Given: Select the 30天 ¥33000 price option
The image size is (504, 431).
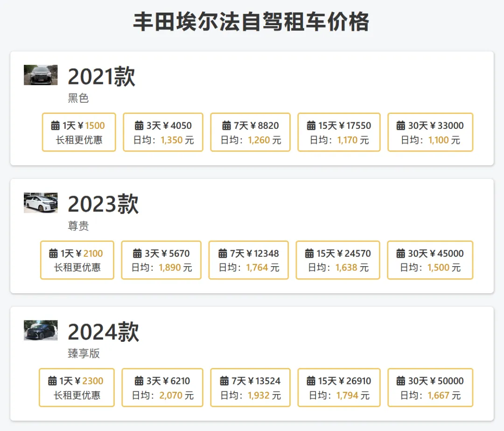Looking at the screenshot, I should 430,132.
